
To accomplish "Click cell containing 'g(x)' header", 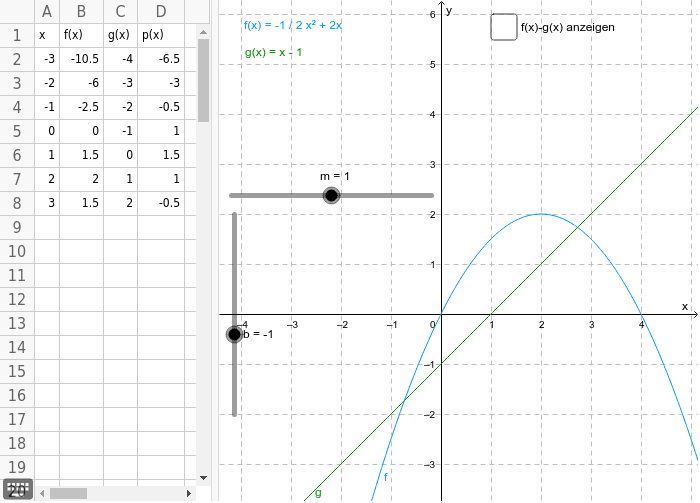I will 121,35.
